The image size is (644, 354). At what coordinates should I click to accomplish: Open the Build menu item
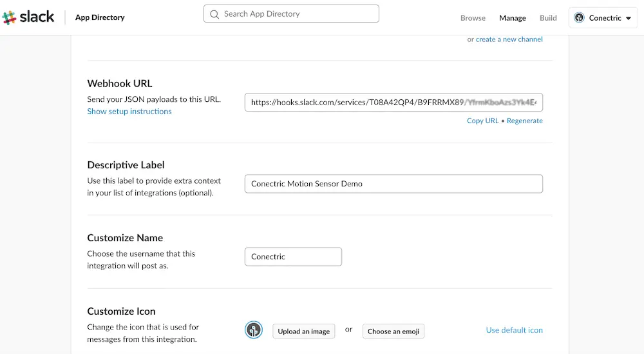pyautogui.click(x=548, y=18)
